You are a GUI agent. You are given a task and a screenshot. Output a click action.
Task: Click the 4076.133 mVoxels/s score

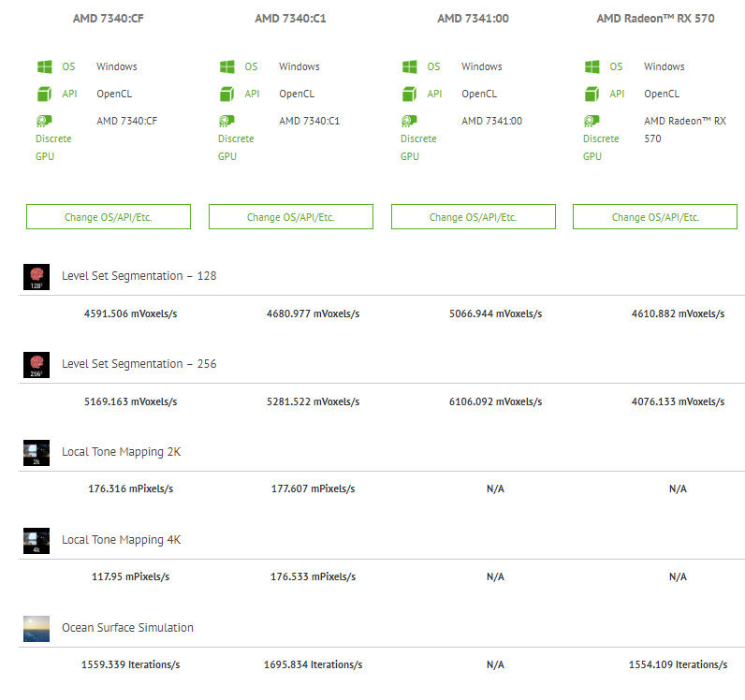[x=678, y=401]
